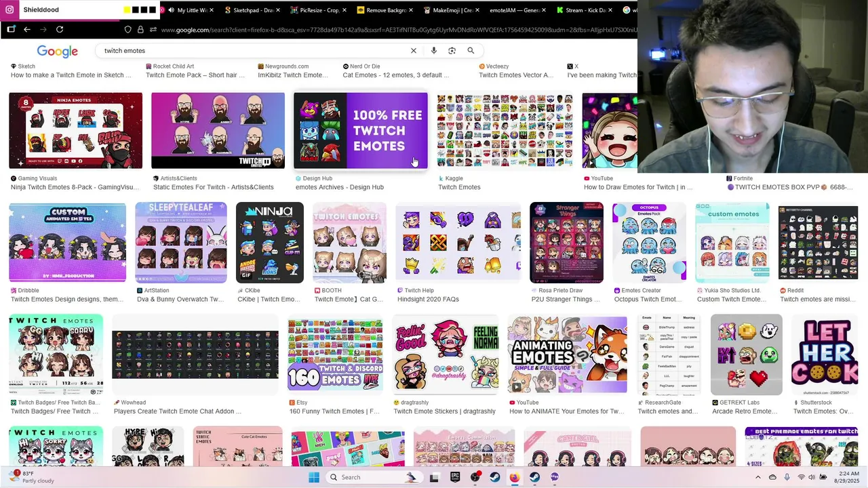This screenshot has height=488, width=868.
Task: Go to the Google logo homepage
Action: tap(58, 52)
